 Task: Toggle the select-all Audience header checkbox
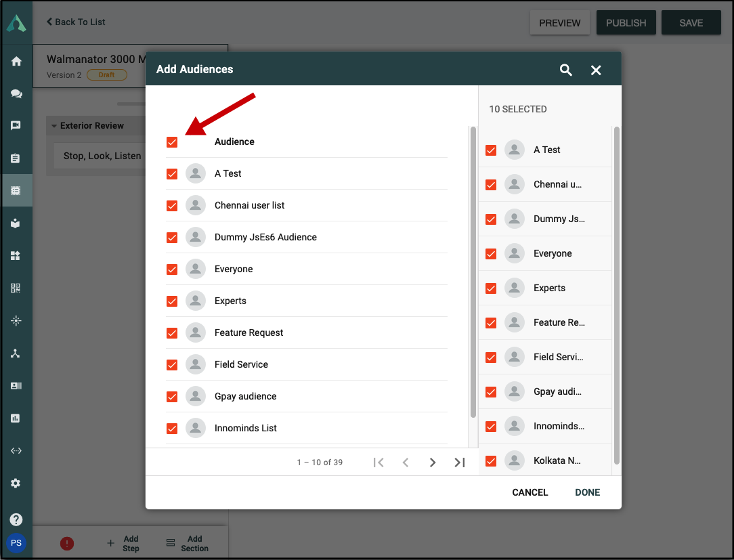(x=172, y=142)
